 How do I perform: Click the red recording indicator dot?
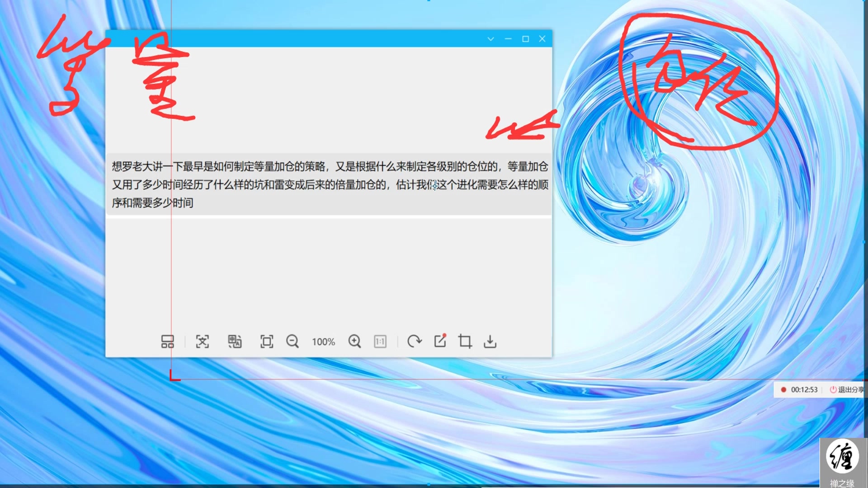[783, 389]
